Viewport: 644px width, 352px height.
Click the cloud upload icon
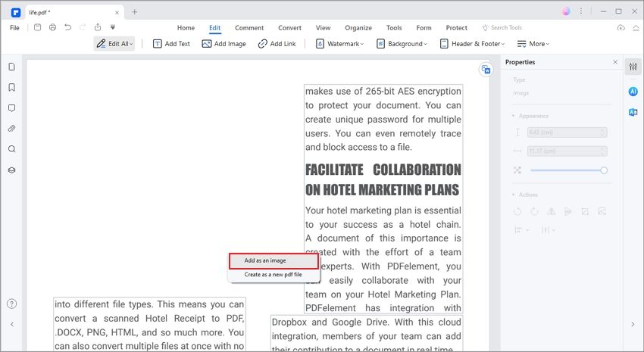pos(621,27)
